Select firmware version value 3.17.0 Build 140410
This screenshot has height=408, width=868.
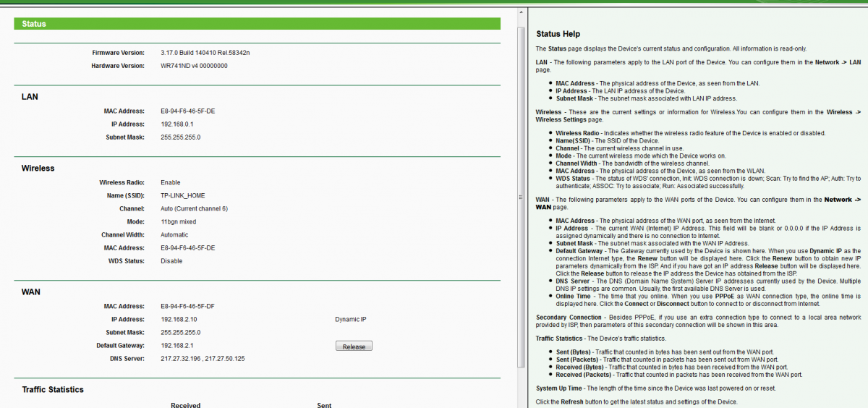click(205, 53)
